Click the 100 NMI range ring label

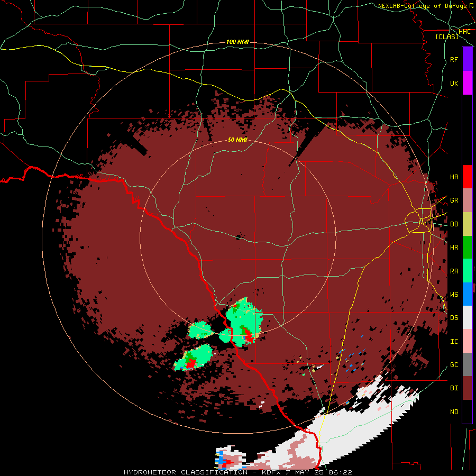[237, 42]
